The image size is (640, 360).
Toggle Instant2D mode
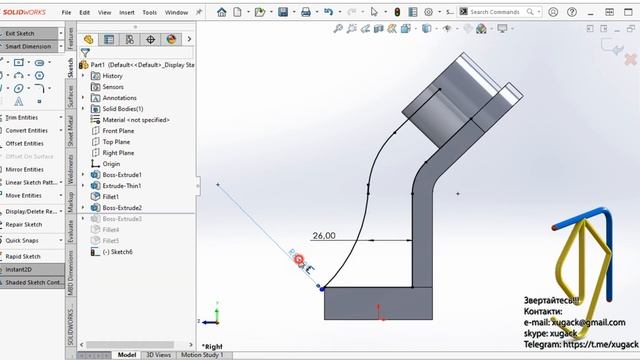(32, 269)
